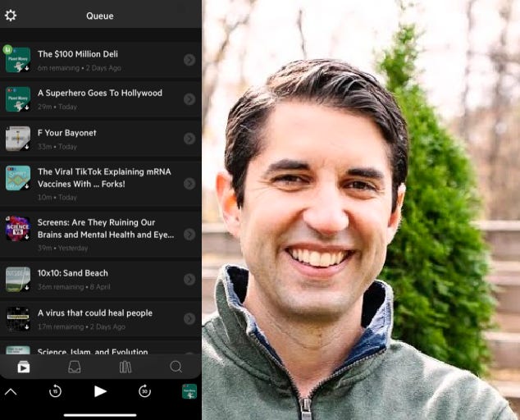Tap '39m • Yesterday' text
Viewport: 520px width, 420px height.
coord(62,249)
